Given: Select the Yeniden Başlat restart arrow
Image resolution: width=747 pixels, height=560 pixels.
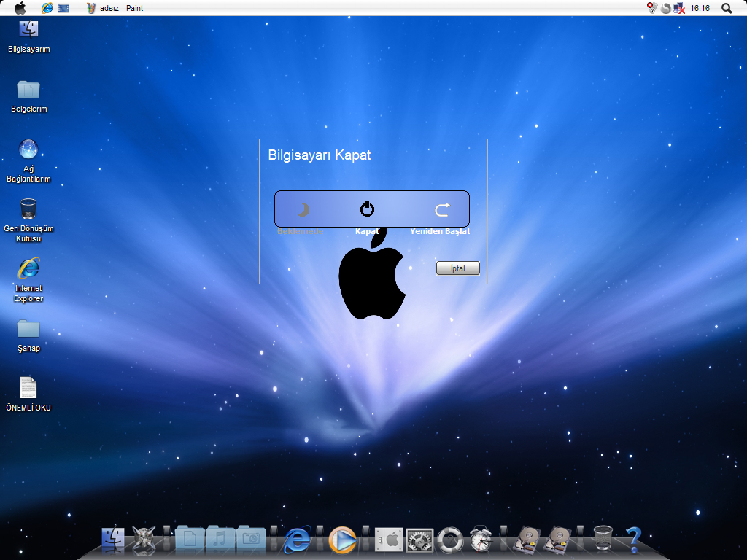Looking at the screenshot, I should pyautogui.click(x=442, y=209).
